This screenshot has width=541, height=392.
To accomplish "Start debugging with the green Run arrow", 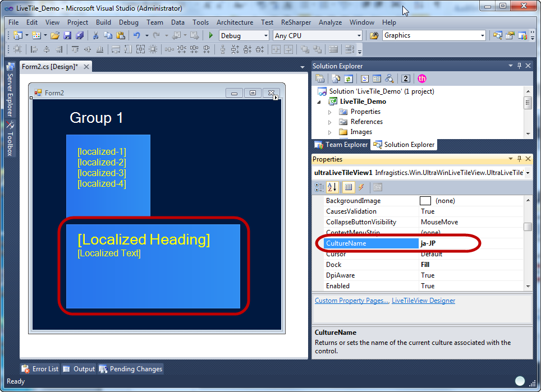I will tap(210, 35).
